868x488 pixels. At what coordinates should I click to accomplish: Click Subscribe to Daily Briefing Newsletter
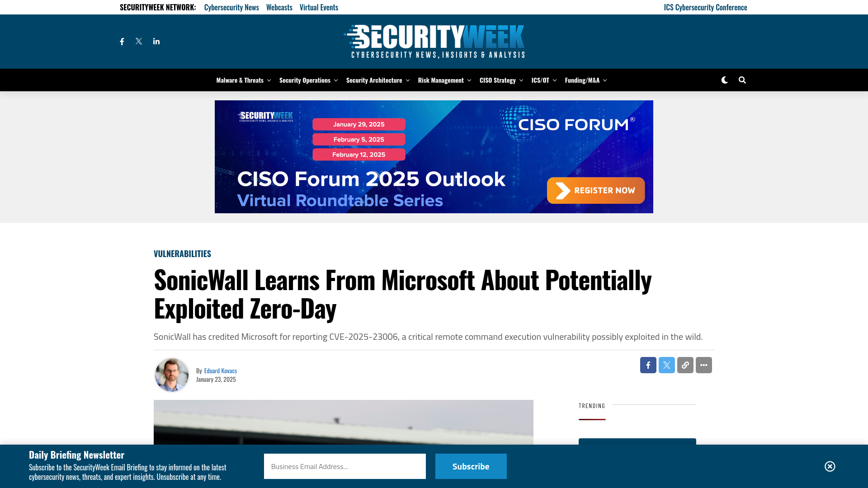pyautogui.click(x=471, y=466)
